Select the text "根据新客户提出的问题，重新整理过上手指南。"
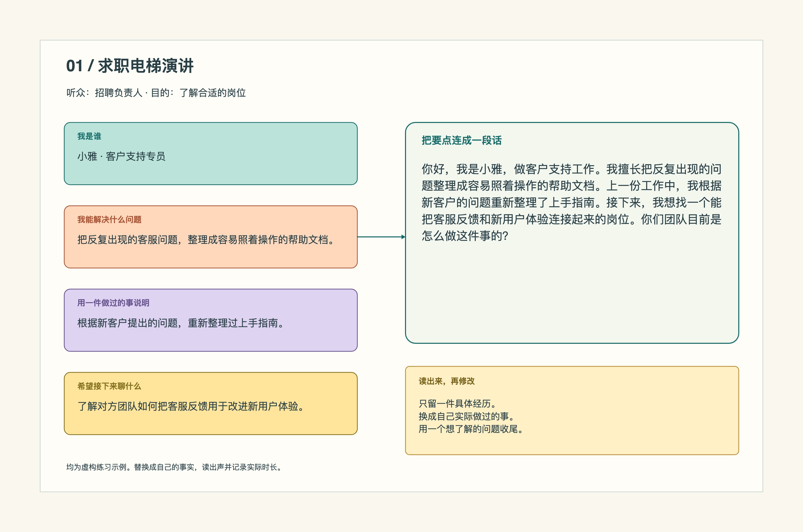The image size is (803, 532). [180, 323]
